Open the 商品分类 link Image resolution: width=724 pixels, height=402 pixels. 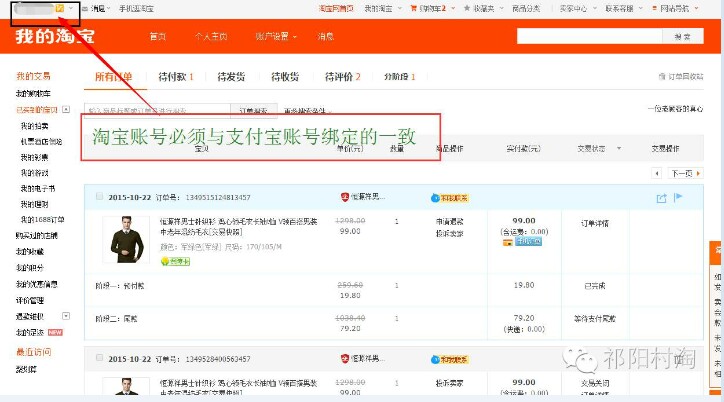(526, 8)
